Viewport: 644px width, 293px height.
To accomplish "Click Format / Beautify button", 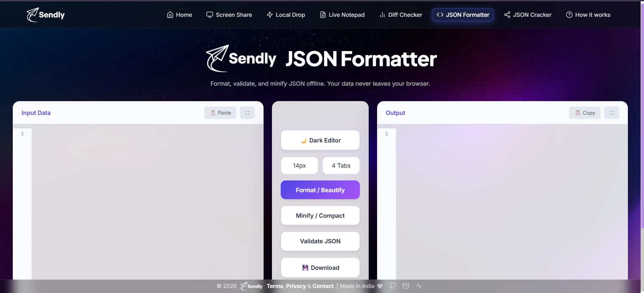I will (320, 190).
